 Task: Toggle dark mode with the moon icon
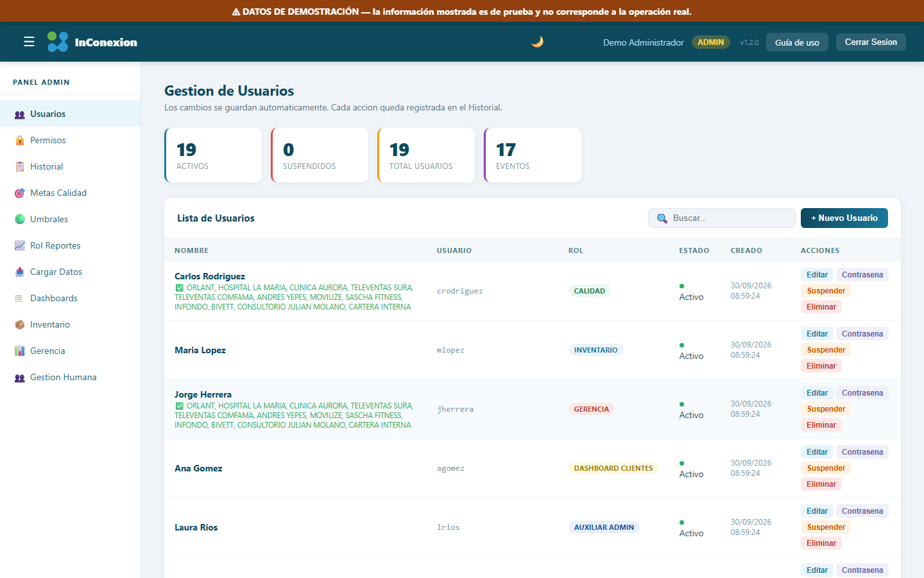(538, 42)
